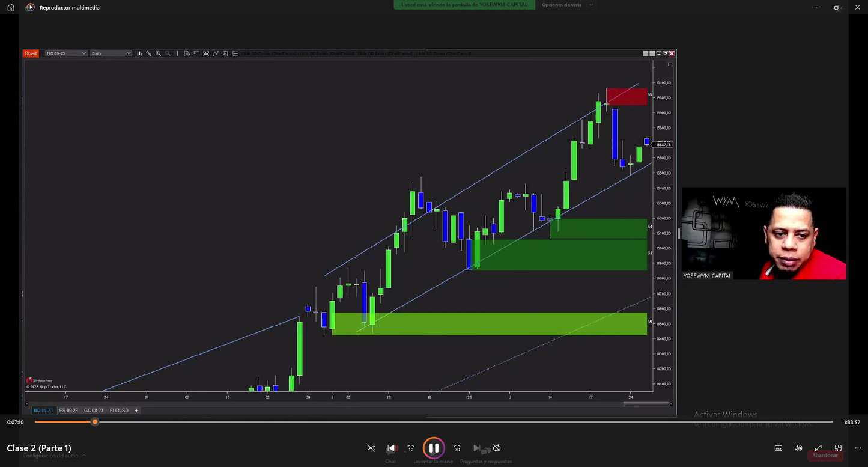Go to the next track
868x467 pixels.
tap(476, 448)
